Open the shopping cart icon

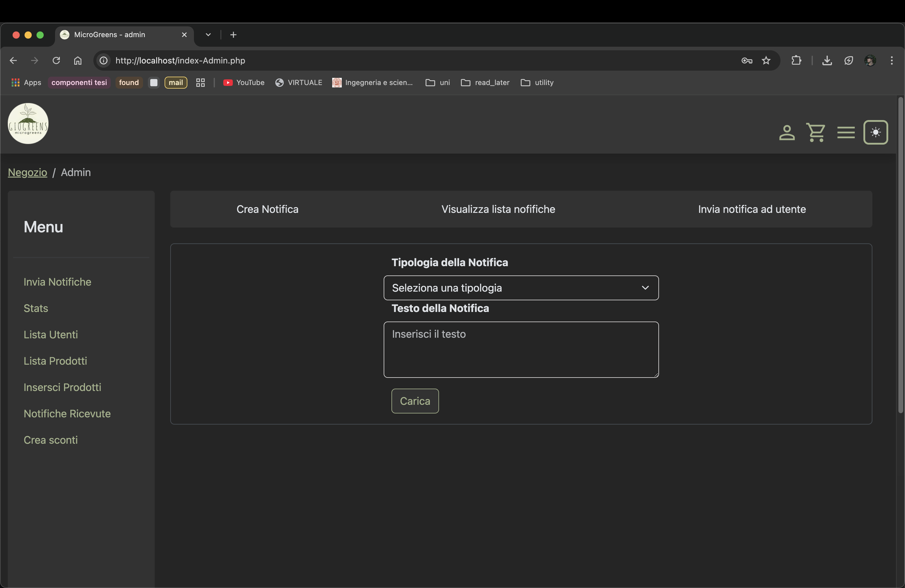click(x=816, y=133)
